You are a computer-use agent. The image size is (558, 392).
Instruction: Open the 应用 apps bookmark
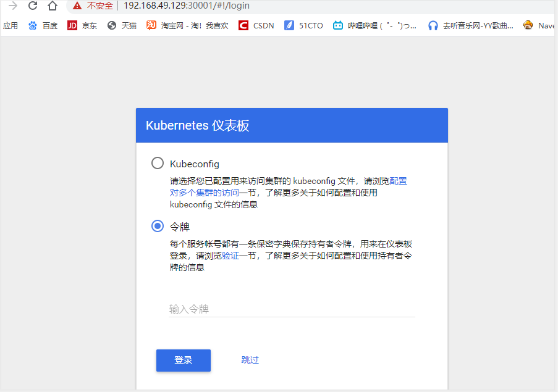click(x=11, y=25)
